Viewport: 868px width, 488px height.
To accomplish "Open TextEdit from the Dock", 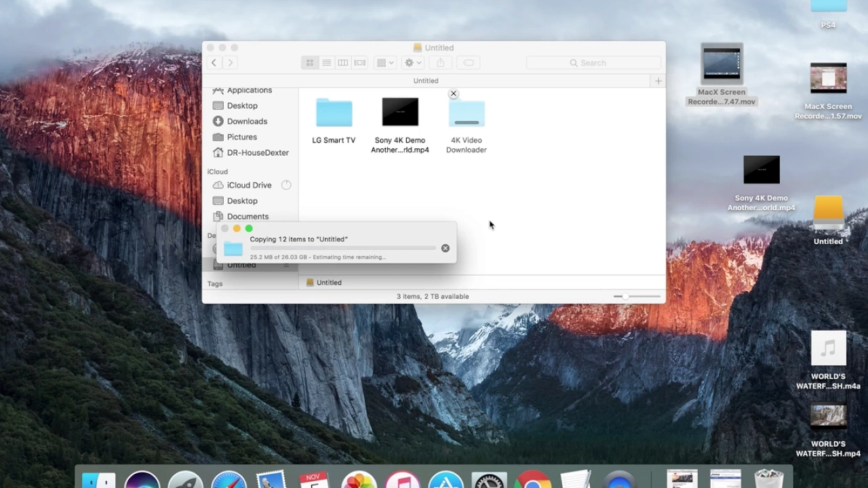I will 576,480.
